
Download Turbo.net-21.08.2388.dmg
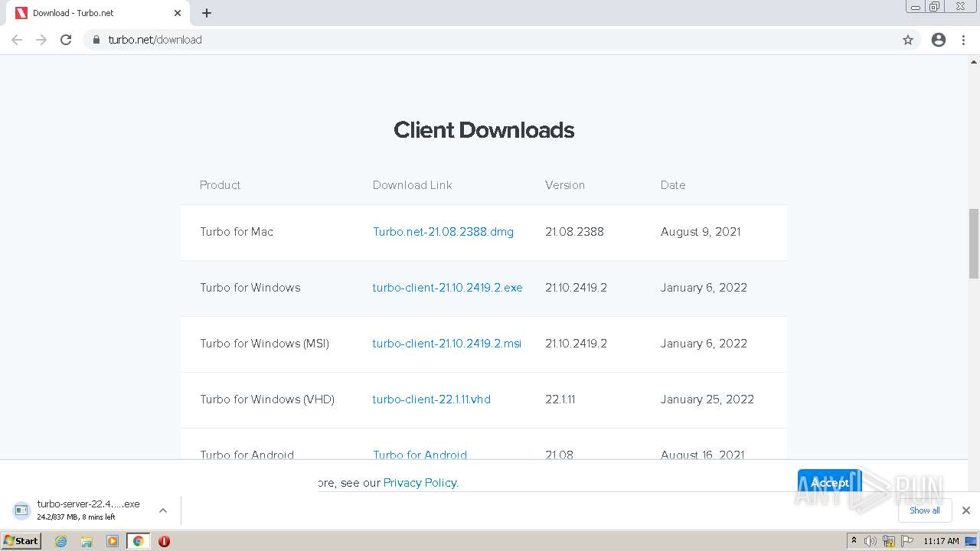tap(443, 232)
